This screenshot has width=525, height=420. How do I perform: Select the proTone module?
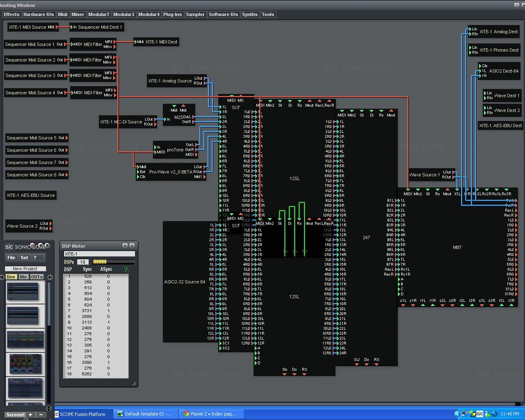click(x=175, y=150)
